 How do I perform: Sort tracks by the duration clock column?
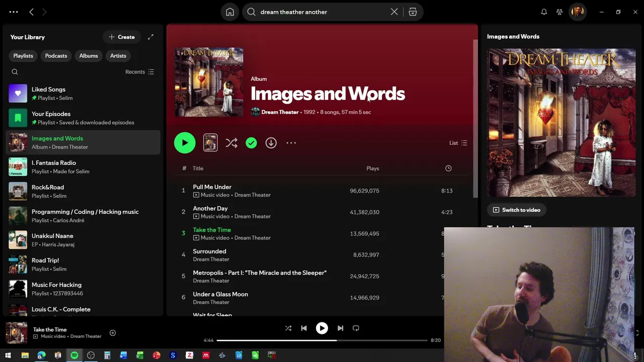(x=448, y=168)
